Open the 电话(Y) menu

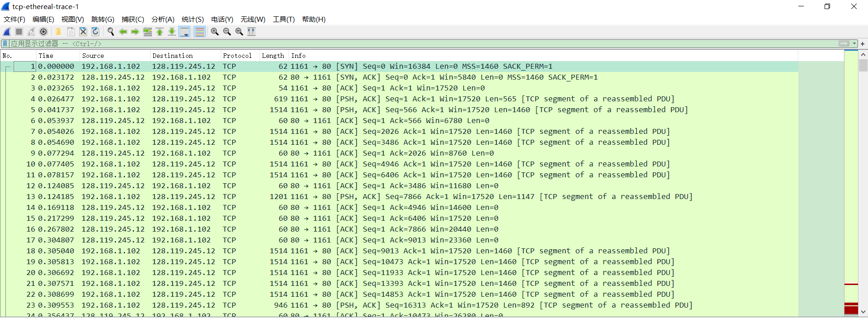click(x=222, y=19)
